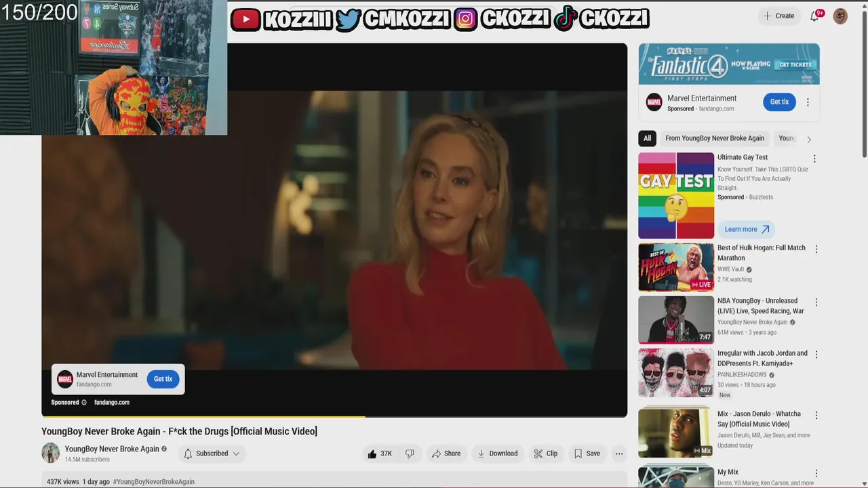Click the #YoungBoyNeverBrokeAgain hashtag
868x488 pixels.
[154, 482]
